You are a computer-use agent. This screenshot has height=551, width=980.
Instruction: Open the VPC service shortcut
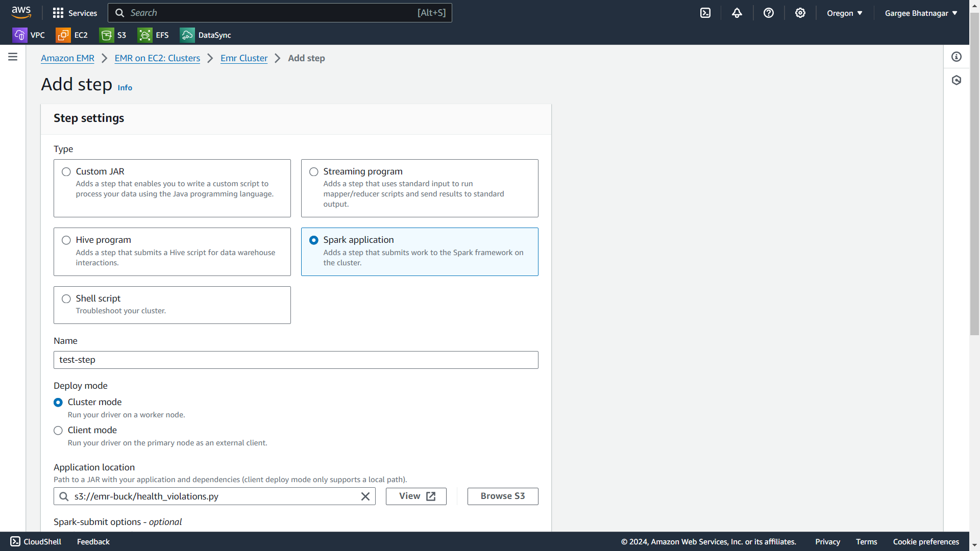click(x=29, y=35)
